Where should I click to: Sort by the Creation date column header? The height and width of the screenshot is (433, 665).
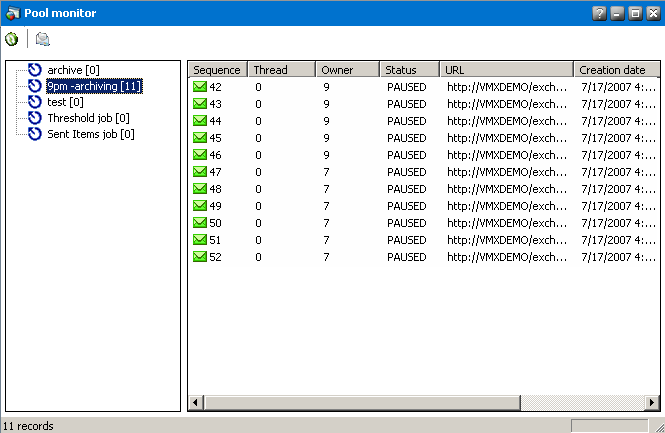pyautogui.click(x=617, y=70)
